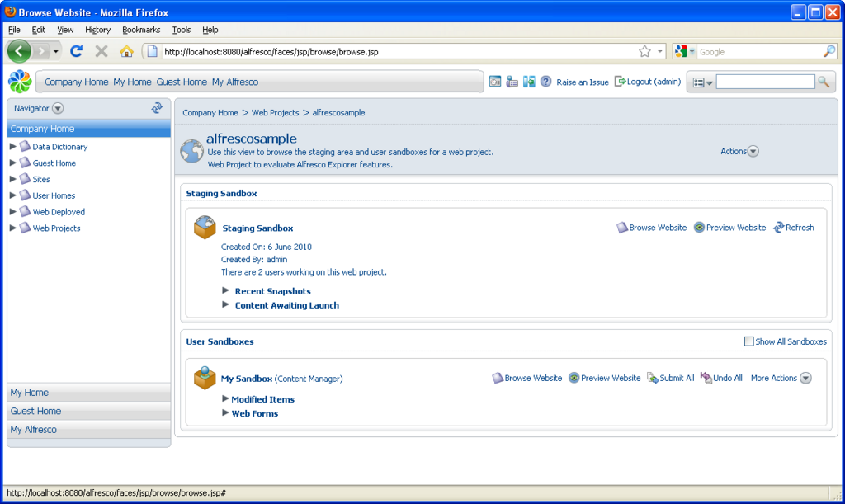The image size is (845, 504).
Task: Bookmark this page with the star icon
Action: [644, 52]
